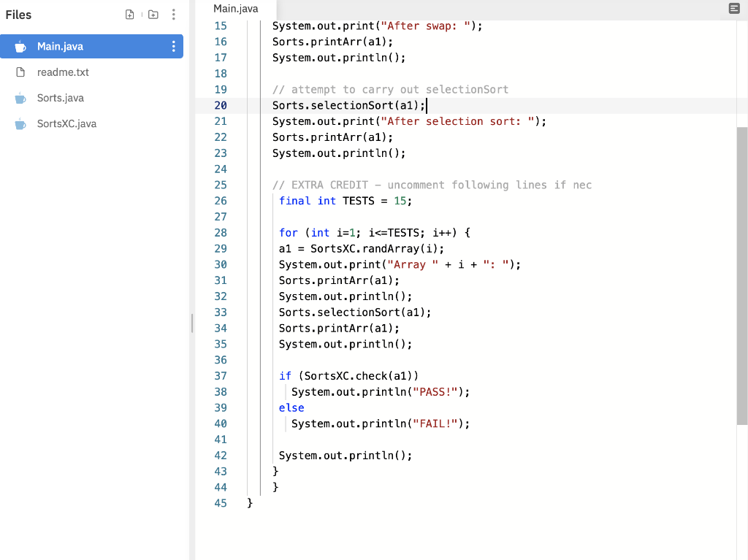The image size is (748, 560).
Task: Click the Sorts.java coffee cup icon
Action: (20, 98)
